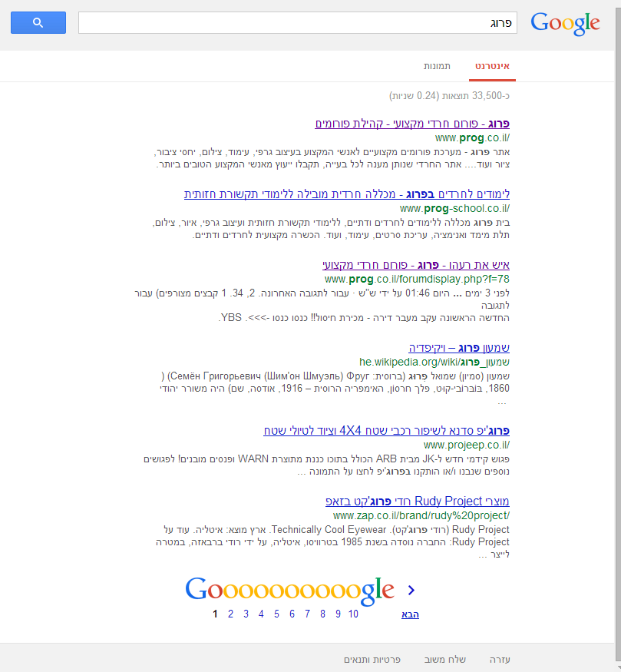
Task: Click the www.projeep.co.il/ URL text
Action: click(x=467, y=445)
